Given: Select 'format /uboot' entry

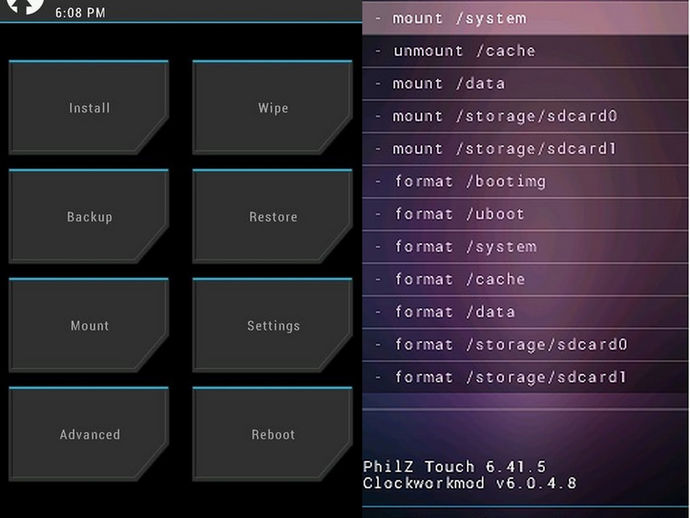Looking at the screenshot, I should [x=525, y=214].
